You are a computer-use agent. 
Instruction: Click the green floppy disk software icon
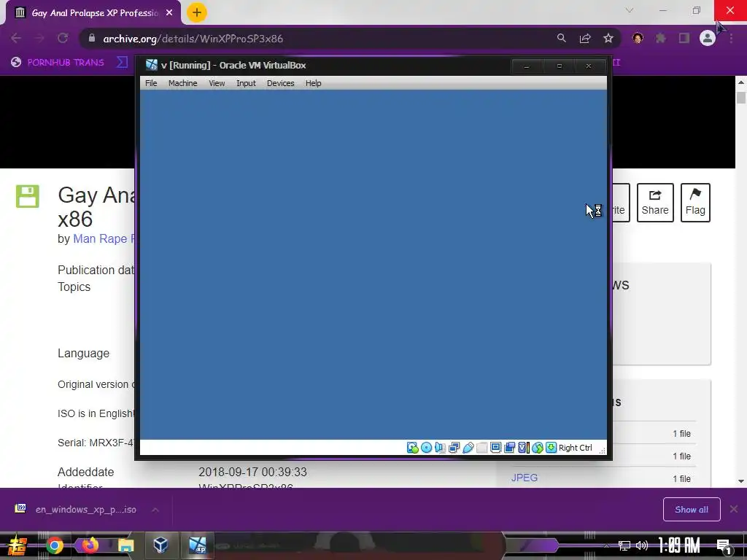click(x=28, y=196)
